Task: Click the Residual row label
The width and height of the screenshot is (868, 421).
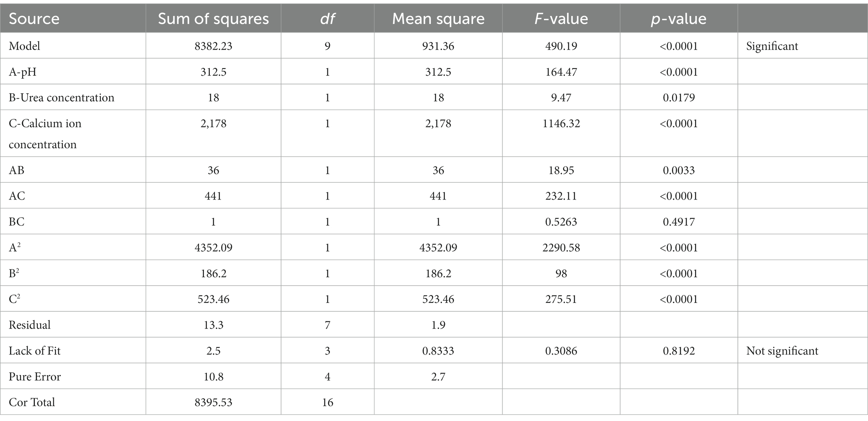Action: (x=30, y=325)
